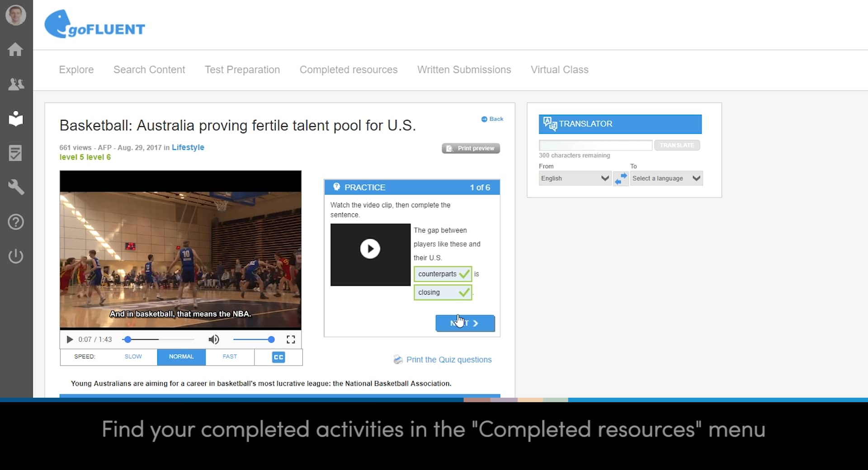
Task: Open the Select a language dropdown
Action: (x=666, y=178)
